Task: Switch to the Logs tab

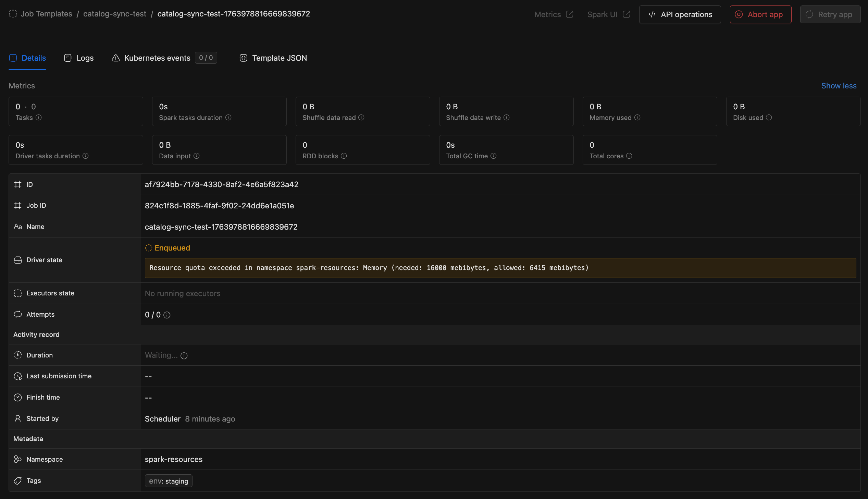Action: pyautogui.click(x=85, y=58)
